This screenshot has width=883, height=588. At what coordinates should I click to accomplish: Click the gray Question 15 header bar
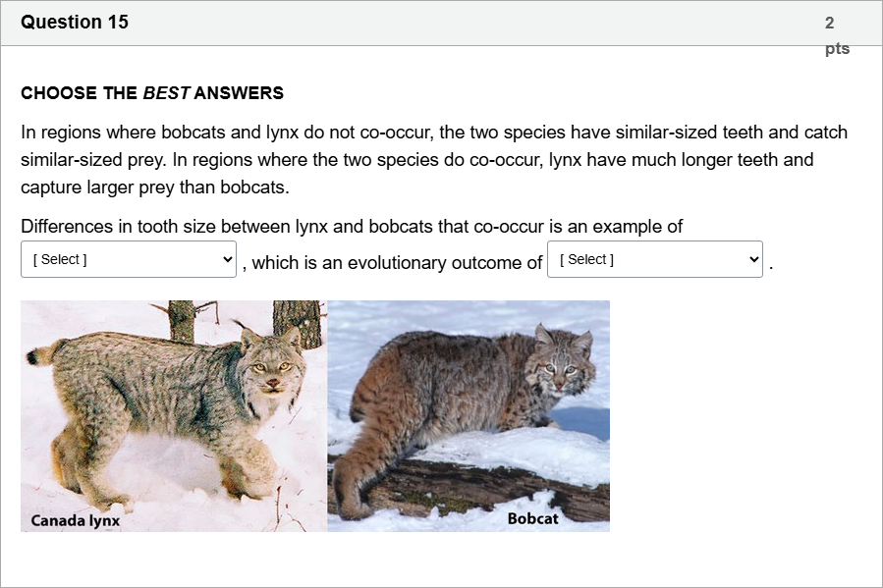pos(442,22)
